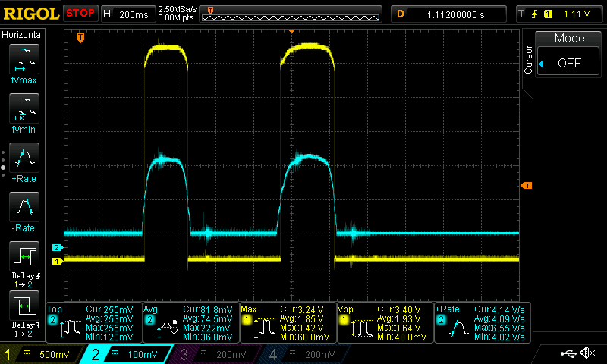This screenshot has height=364, width=607.
Task: Select channel 1 500mV tab
Action: point(42,354)
